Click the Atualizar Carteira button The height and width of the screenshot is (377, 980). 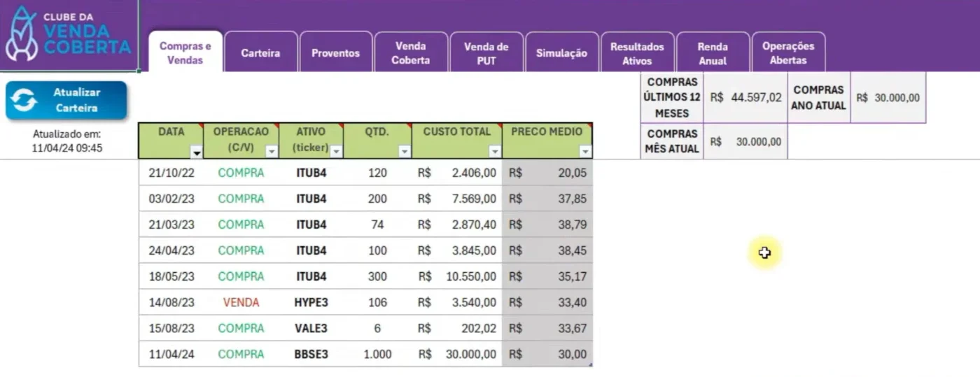66,100
